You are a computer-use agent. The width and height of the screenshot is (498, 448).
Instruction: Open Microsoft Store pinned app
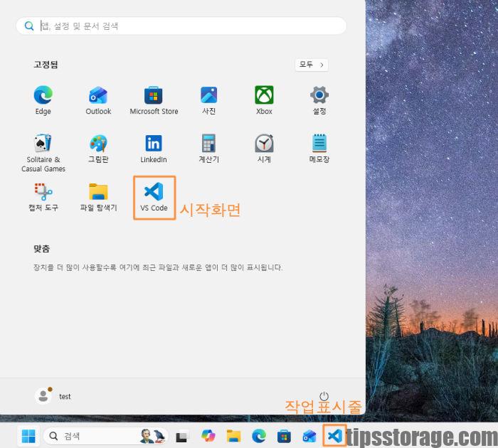pos(154,100)
